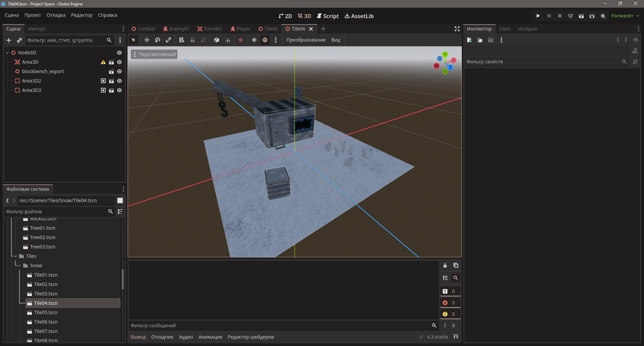Open the Перспективный viewport menu

[x=154, y=54]
